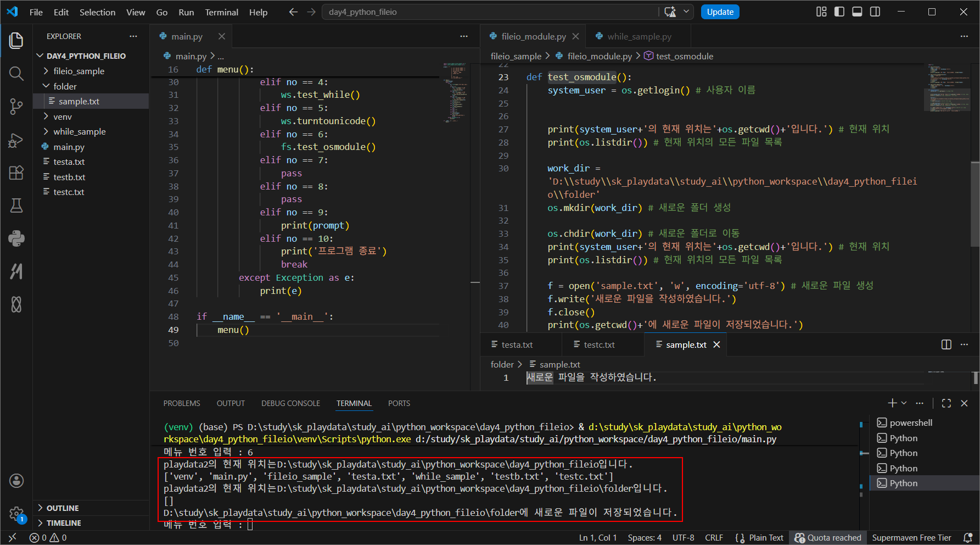Viewport: 980px width, 545px height.
Task: Close the terminal panel
Action: [964, 403]
